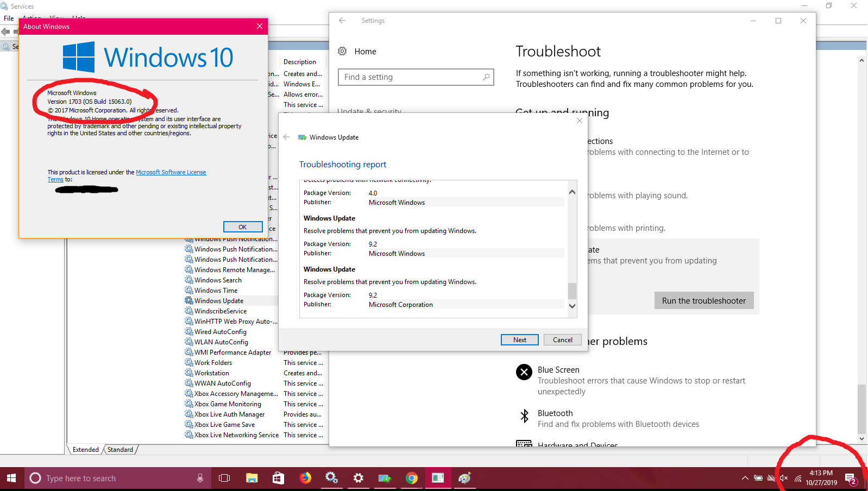This screenshot has height=491, width=868.
Task: Launch Firefox from the taskbar
Action: click(305, 478)
